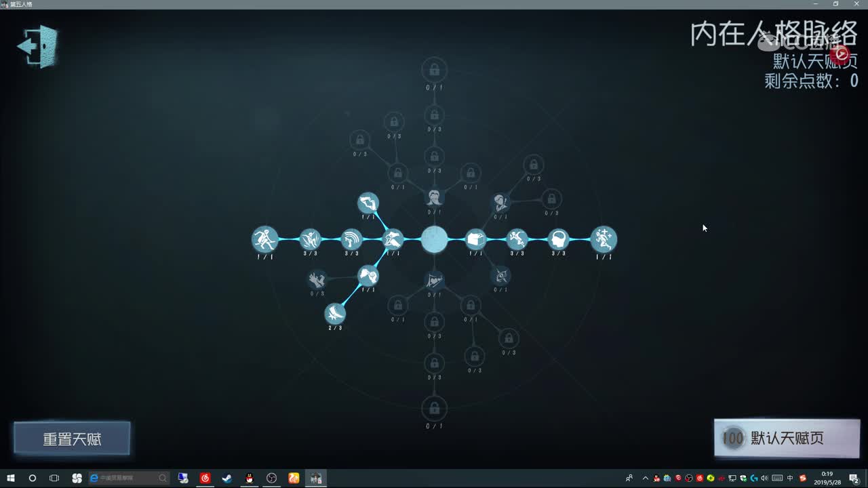Select the locked node at the very bottom of the web
Viewport: 868px width, 488px height.
434,409
